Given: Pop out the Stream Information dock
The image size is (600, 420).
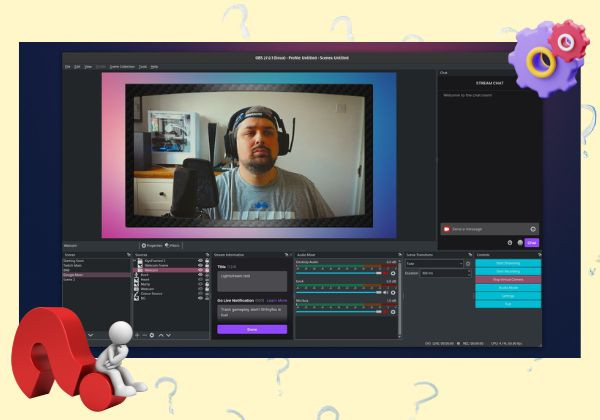Looking at the screenshot, I should (286, 254).
